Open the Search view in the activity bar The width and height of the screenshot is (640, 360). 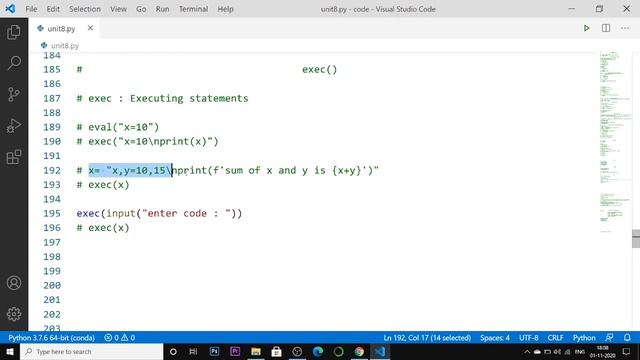14,63
